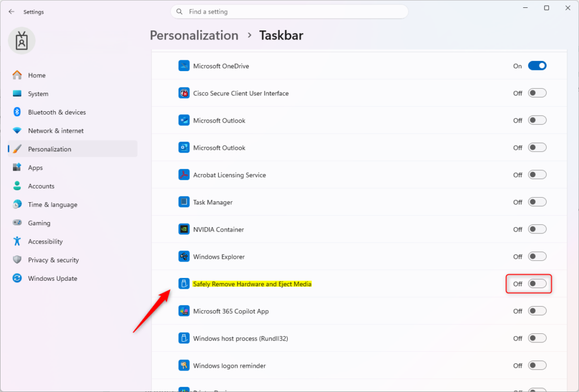Image resolution: width=579 pixels, height=392 pixels.
Task: Click the NVIDIA Container icon
Action: click(x=184, y=229)
